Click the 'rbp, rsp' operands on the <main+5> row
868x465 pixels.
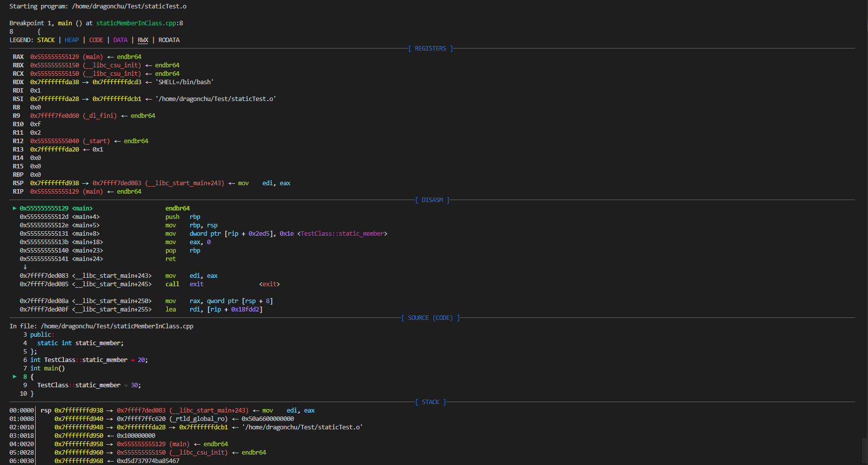[x=204, y=225]
